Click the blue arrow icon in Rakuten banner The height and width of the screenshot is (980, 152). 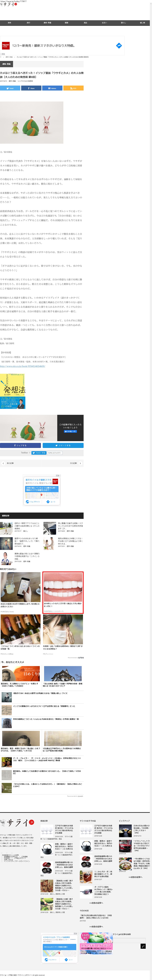click(x=119, y=46)
